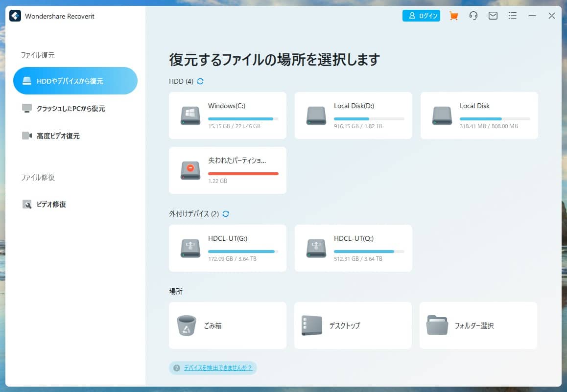Open クラッシュしたPCから復元 option
Viewport: 567px width, 392px height.
(x=71, y=109)
